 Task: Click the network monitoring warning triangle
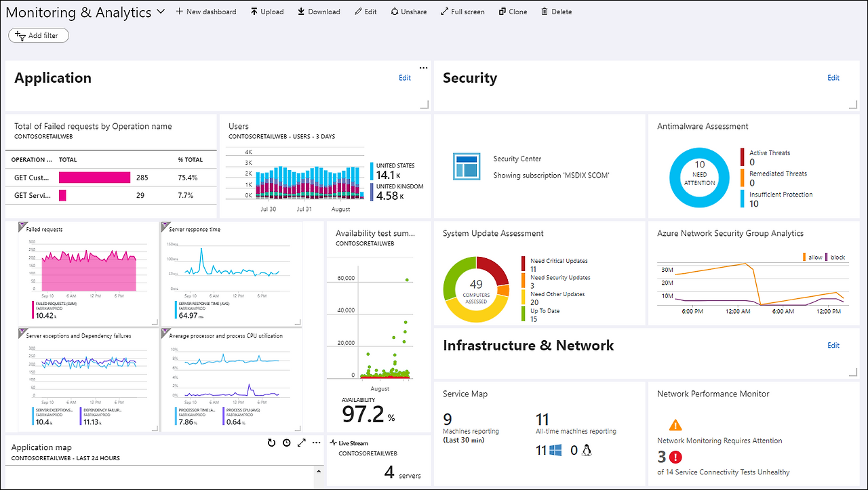pyautogui.click(x=675, y=425)
